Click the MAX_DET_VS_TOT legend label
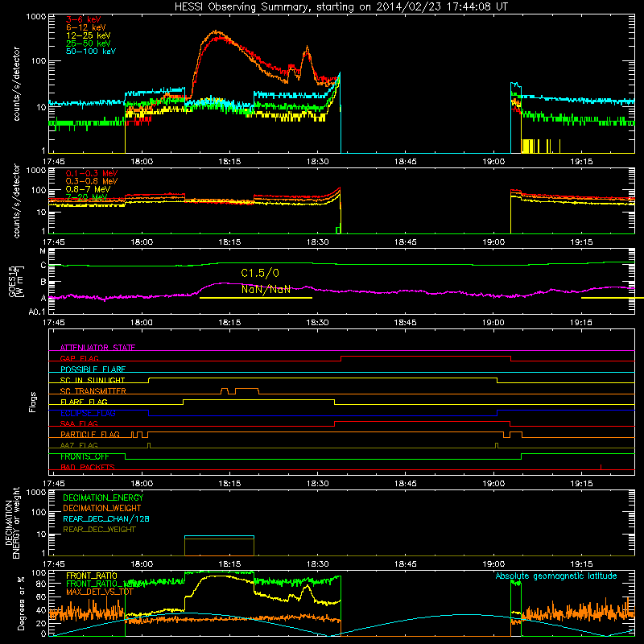 click(100, 592)
